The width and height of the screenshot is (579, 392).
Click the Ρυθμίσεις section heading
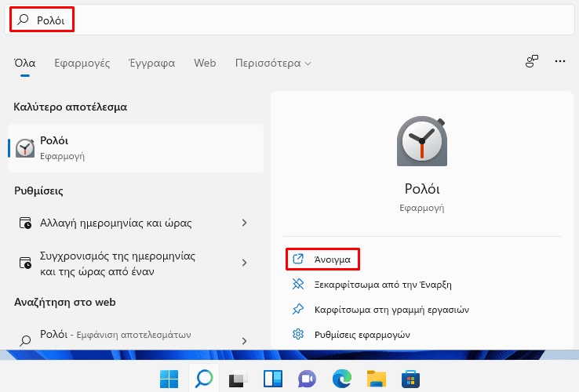click(x=38, y=191)
